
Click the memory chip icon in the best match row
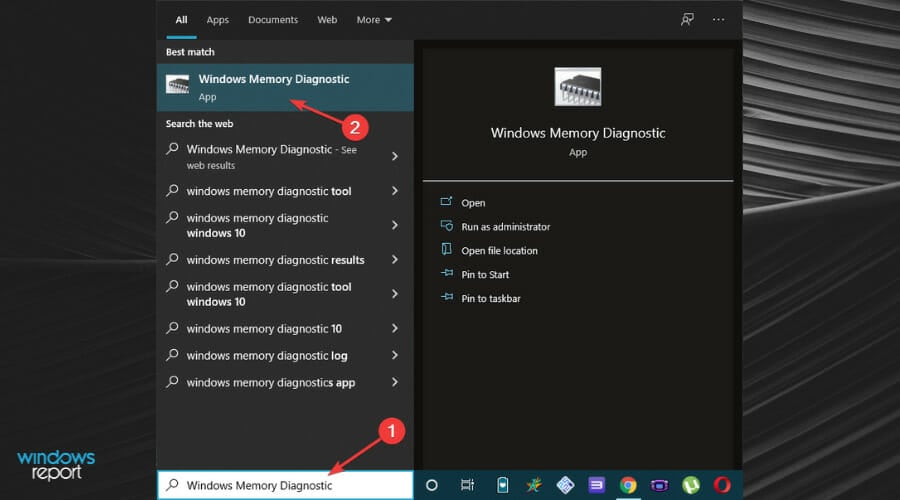point(177,84)
